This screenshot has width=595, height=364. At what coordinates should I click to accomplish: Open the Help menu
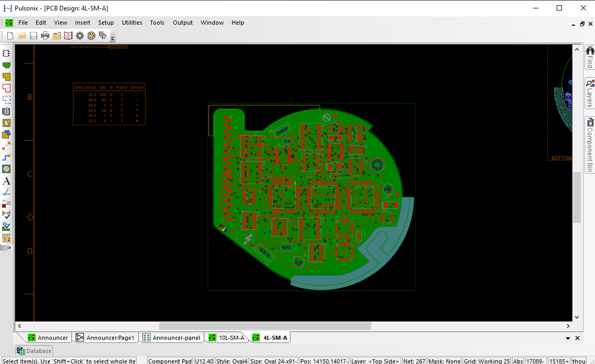click(x=238, y=23)
